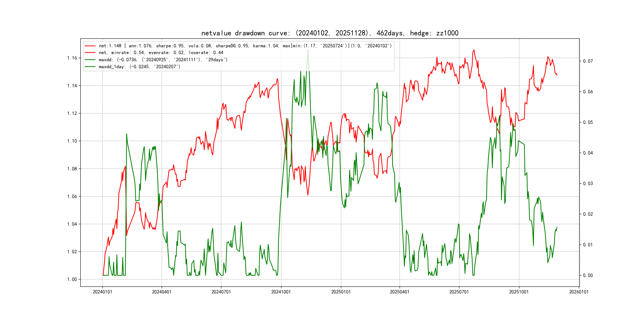Select the maxdd (-0.0736 legend text

tap(163, 60)
